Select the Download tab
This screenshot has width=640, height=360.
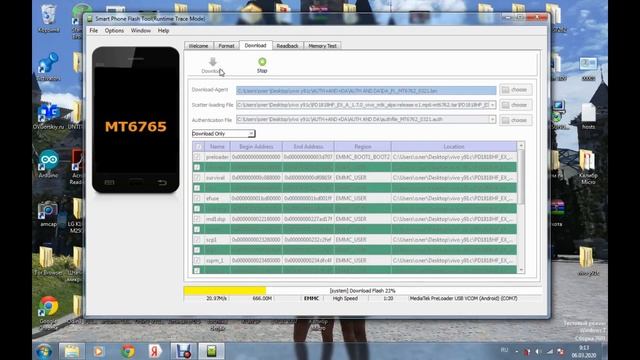coord(256,45)
